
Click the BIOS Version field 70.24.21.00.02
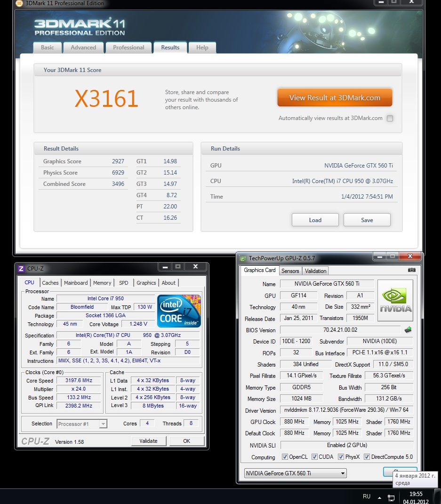[x=340, y=330]
